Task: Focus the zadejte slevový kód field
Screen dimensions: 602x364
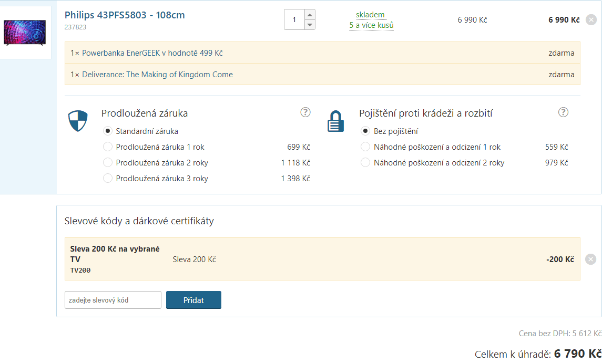Action: (x=113, y=300)
